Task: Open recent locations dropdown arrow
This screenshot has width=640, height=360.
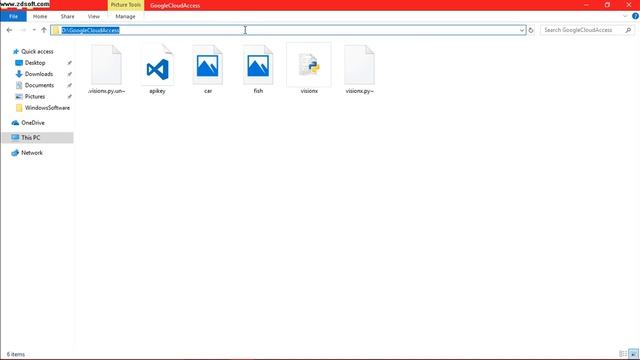Action: 34,30
